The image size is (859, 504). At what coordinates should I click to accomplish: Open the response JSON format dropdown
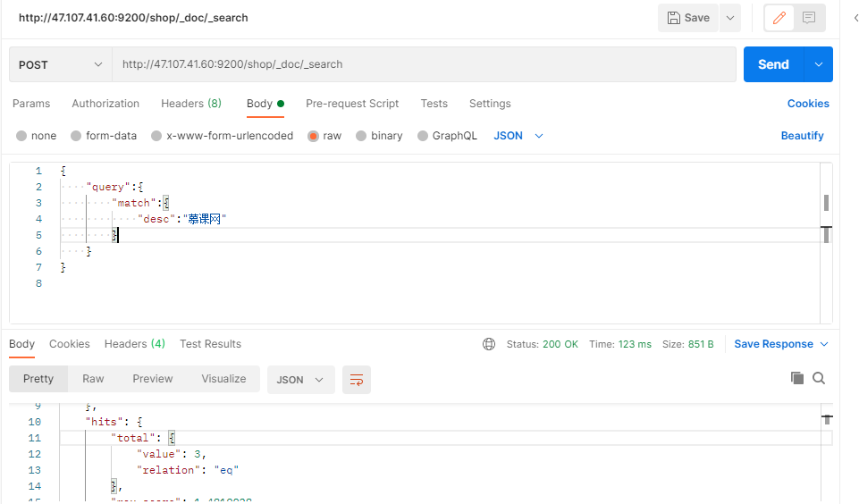(300, 380)
